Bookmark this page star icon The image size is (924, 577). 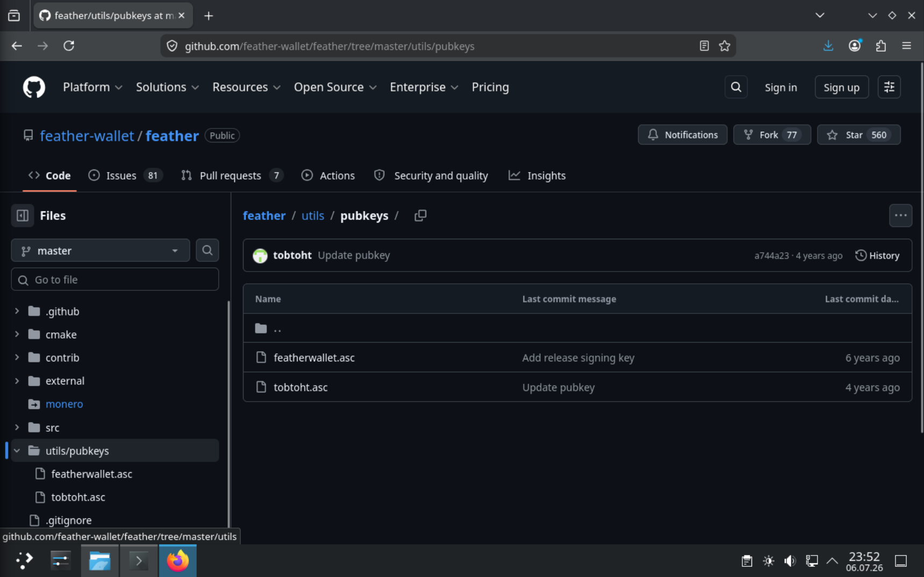725,46
